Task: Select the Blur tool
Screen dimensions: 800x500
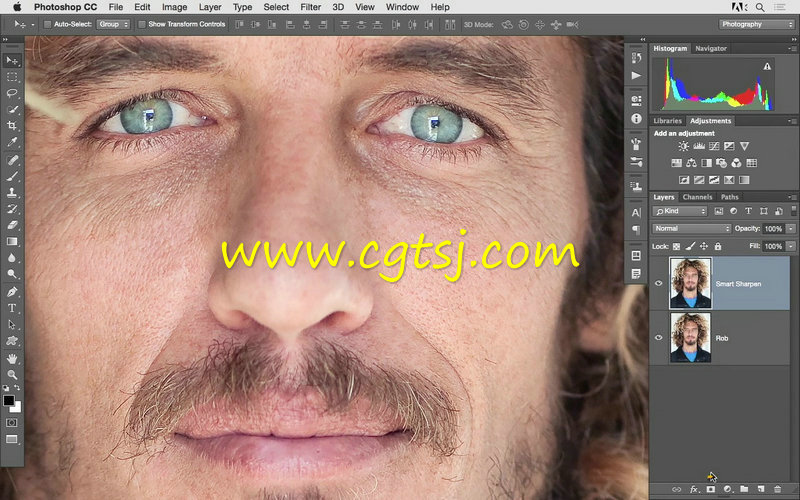Action: (12, 258)
